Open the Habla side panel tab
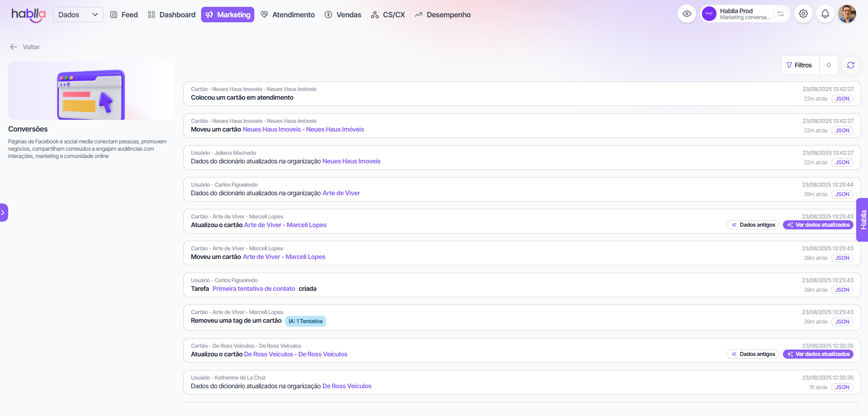Viewport: 868px width, 416px height. tap(863, 220)
